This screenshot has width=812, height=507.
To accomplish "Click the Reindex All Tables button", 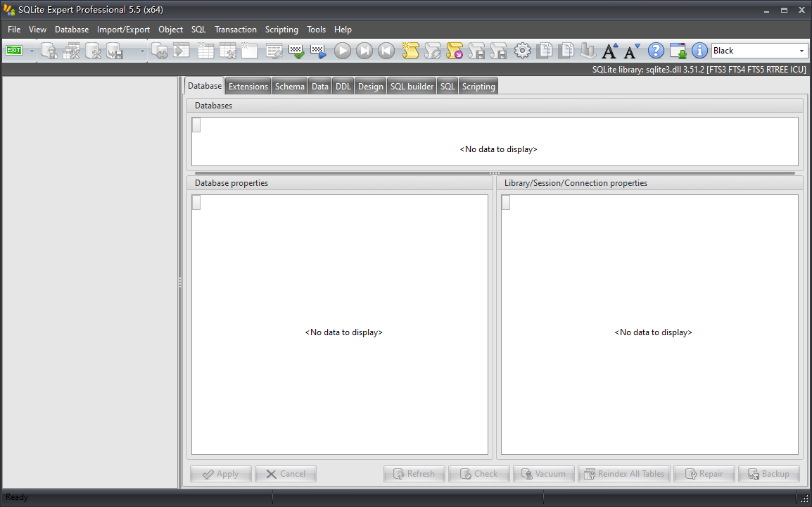I will point(624,473).
